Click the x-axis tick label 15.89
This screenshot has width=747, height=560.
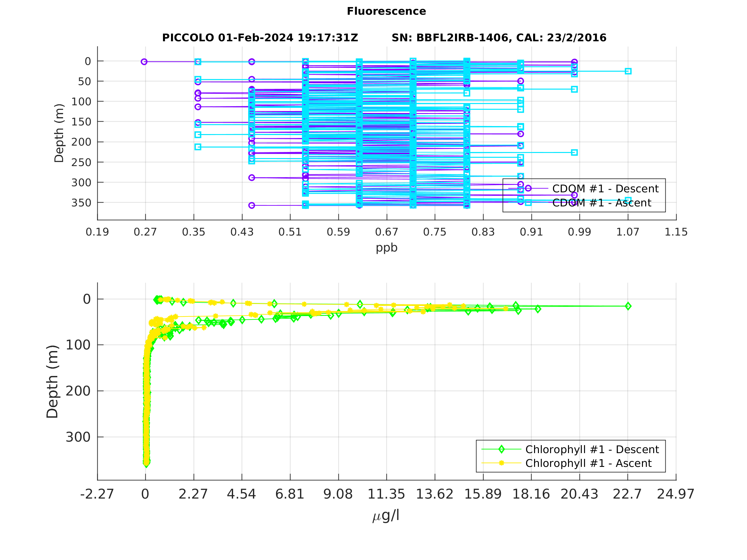pyautogui.click(x=483, y=494)
